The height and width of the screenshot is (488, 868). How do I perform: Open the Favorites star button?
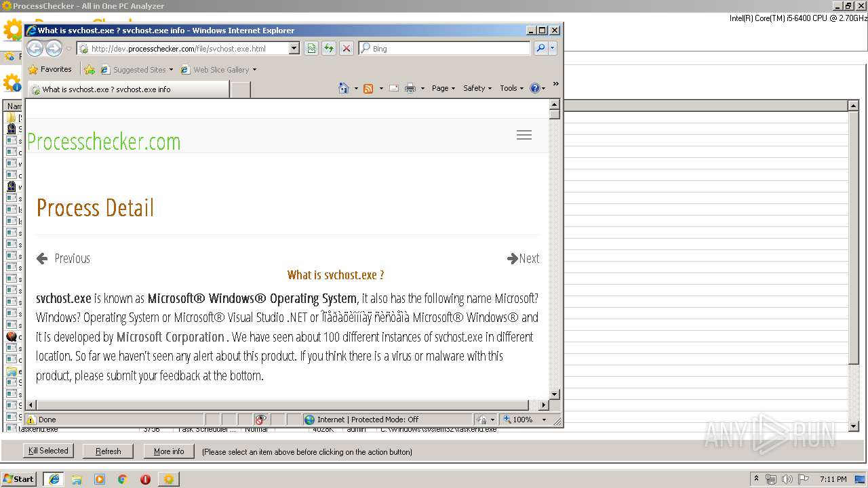coord(50,69)
